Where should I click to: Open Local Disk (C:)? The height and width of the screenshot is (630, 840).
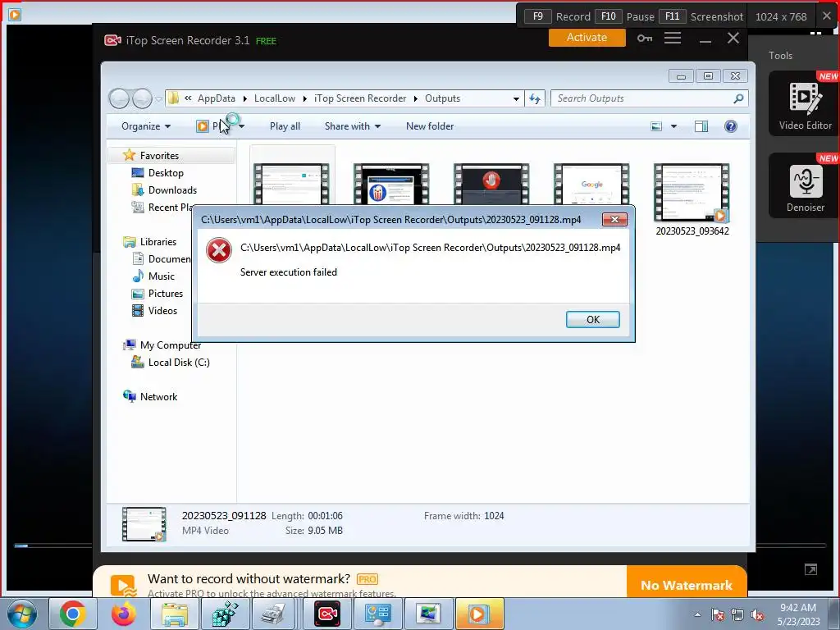coord(178,363)
